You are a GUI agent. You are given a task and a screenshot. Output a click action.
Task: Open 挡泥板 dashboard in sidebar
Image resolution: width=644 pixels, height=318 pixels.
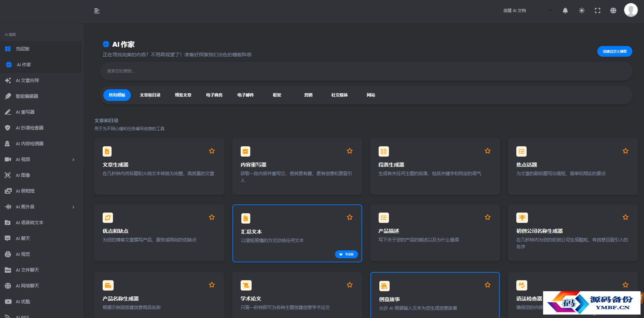click(41, 49)
